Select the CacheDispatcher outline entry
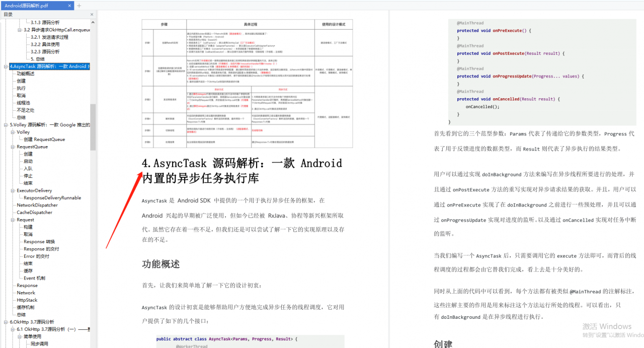 tap(34, 213)
